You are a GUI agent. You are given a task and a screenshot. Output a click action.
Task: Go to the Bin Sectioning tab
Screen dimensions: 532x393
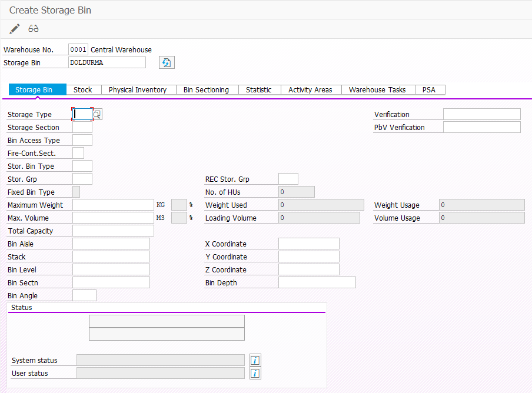pos(206,90)
